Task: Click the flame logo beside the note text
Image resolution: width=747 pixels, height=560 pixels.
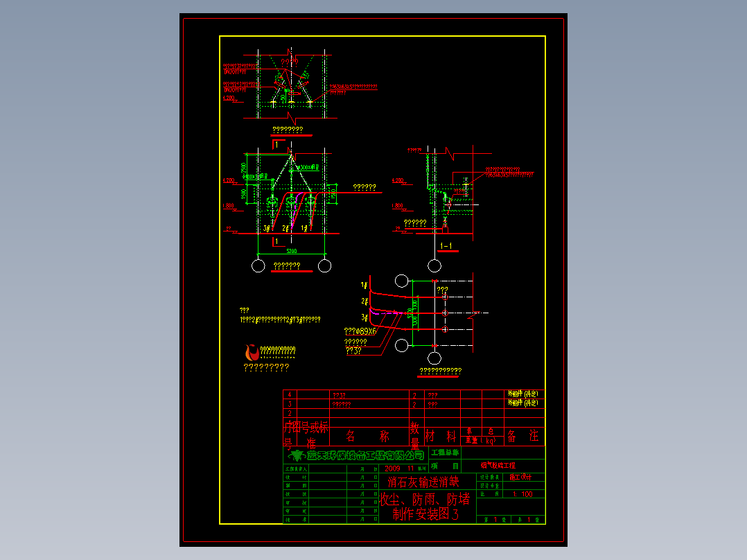Action: (x=252, y=352)
